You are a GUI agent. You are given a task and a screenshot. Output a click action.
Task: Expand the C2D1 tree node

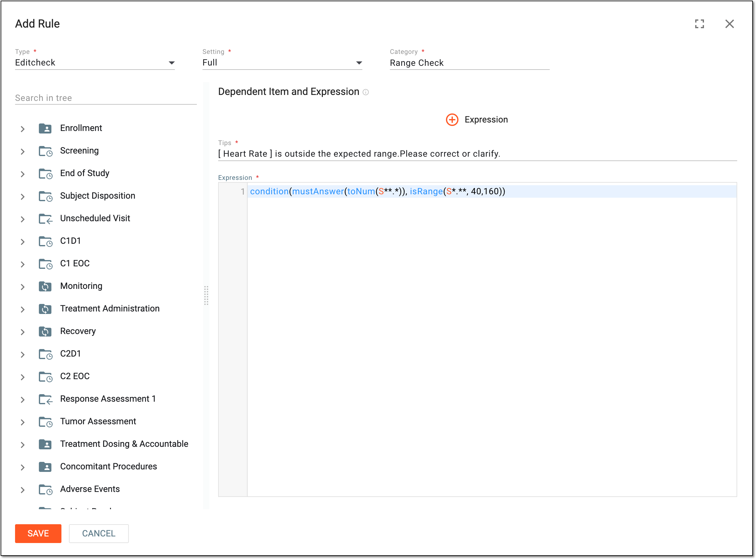tap(23, 355)
